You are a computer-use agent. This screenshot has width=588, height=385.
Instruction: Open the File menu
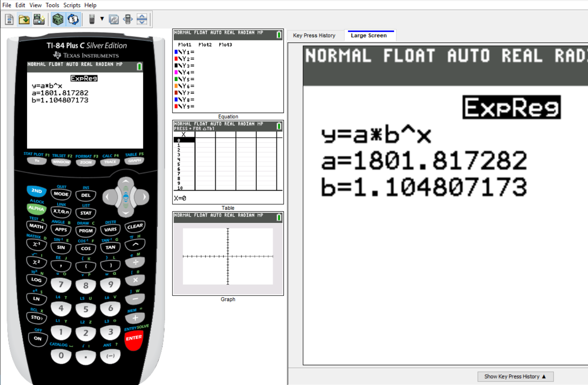click(x=7, y=5)
